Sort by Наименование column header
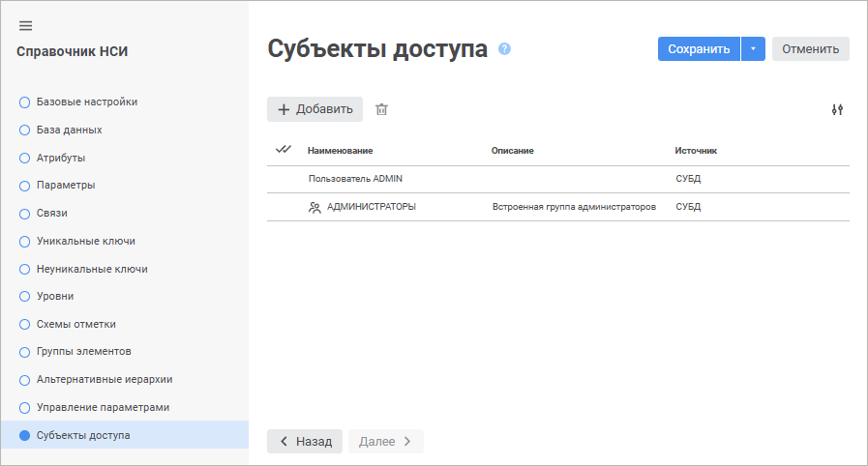 (340, 151)
